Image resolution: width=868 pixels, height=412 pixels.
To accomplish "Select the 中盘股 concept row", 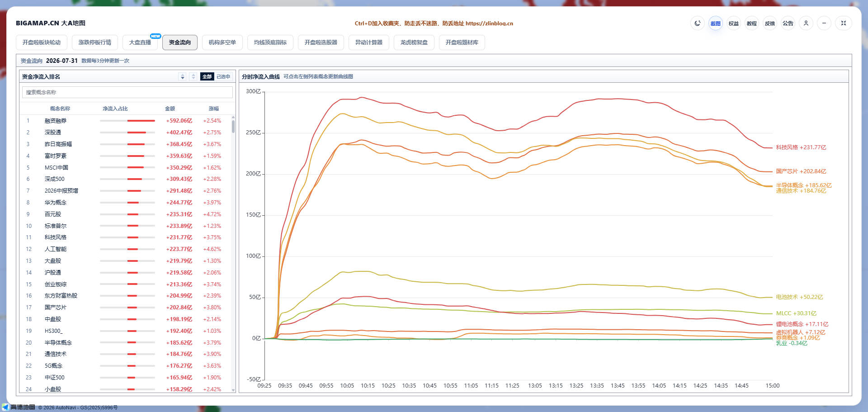I will point(125,319).
